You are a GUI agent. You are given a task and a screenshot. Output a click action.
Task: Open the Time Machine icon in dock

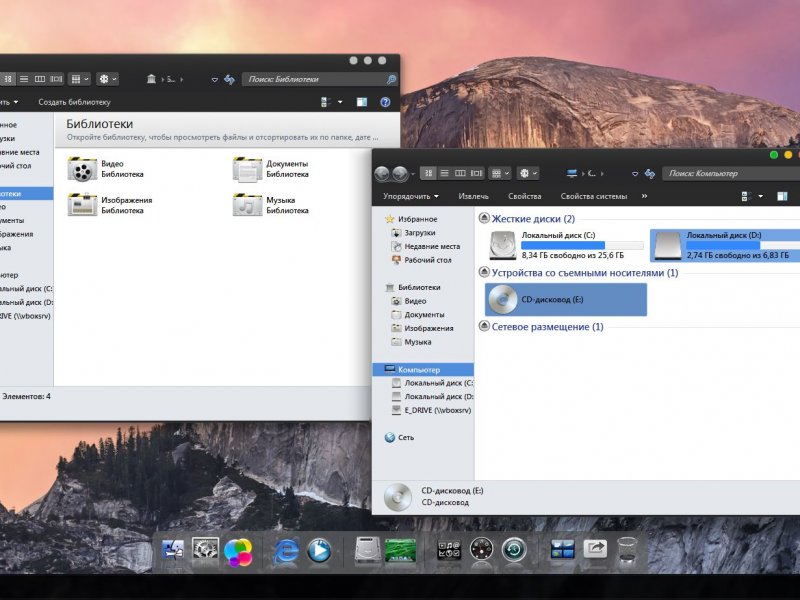[514, 551]
